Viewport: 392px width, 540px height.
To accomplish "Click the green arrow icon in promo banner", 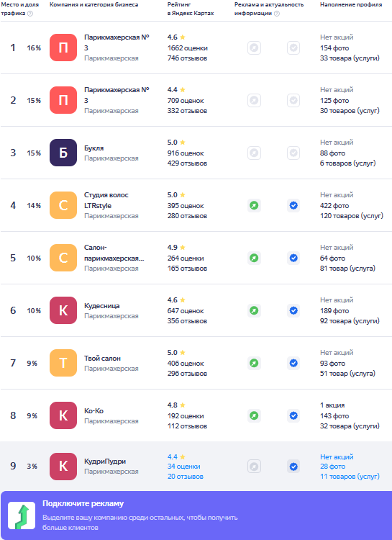I will [x=22, y=516].
